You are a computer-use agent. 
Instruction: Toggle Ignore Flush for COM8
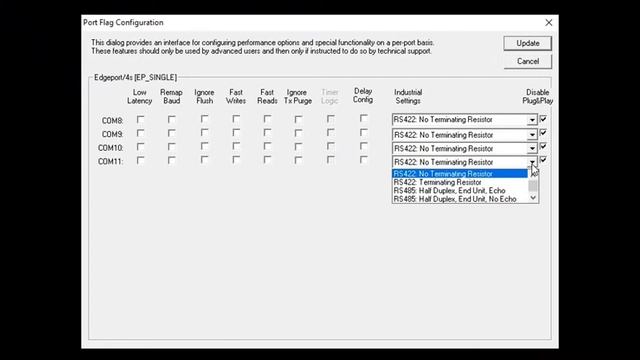[x=204, y=119]
